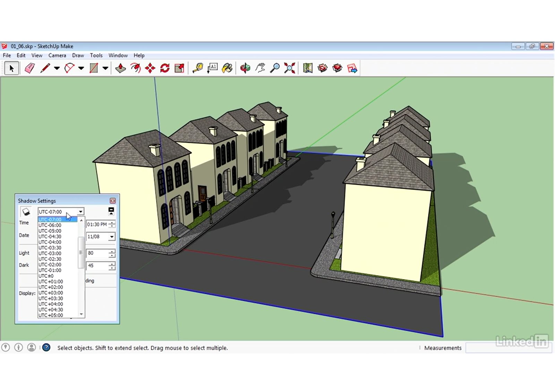Toggle the show/hide shadows button
Screen dimensions: 555x392
tap(26, 211)
